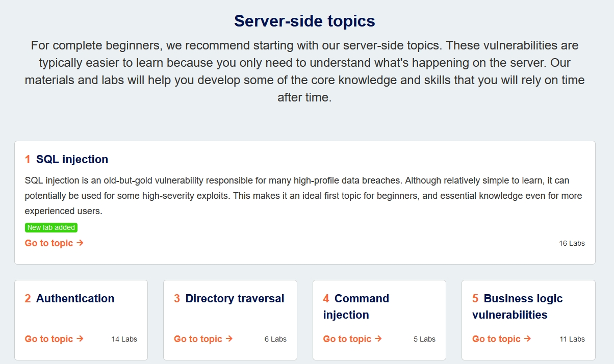The width and height of the screenshot is (614, 364).
Task: Click the 6 Labs label on Directory traversal
Action: pos(275,339)
